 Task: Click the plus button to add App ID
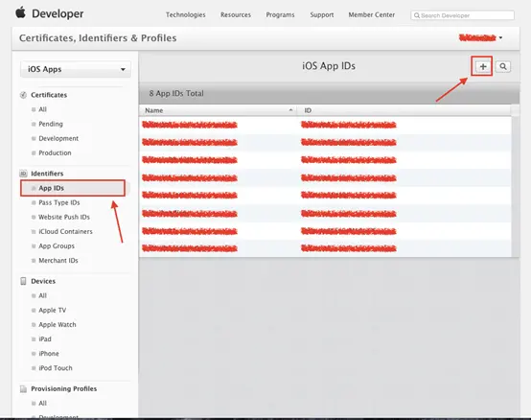click(x=483, y=66)
